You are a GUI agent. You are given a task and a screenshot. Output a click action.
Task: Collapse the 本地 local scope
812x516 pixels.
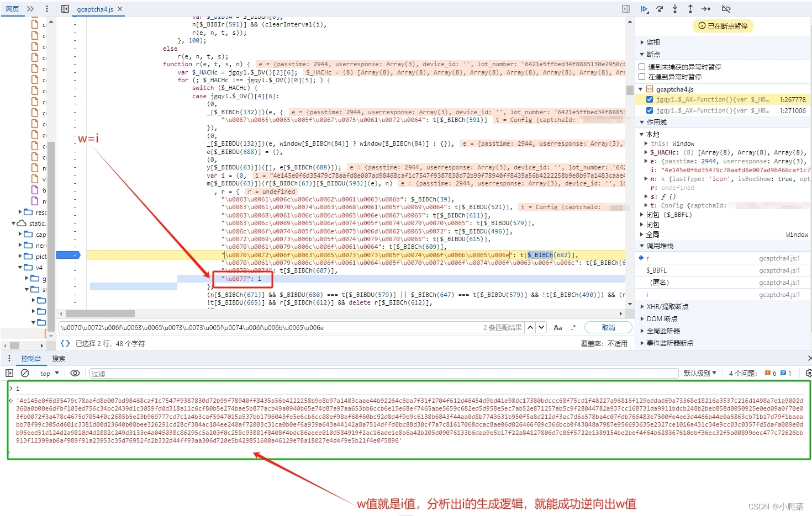653,135
